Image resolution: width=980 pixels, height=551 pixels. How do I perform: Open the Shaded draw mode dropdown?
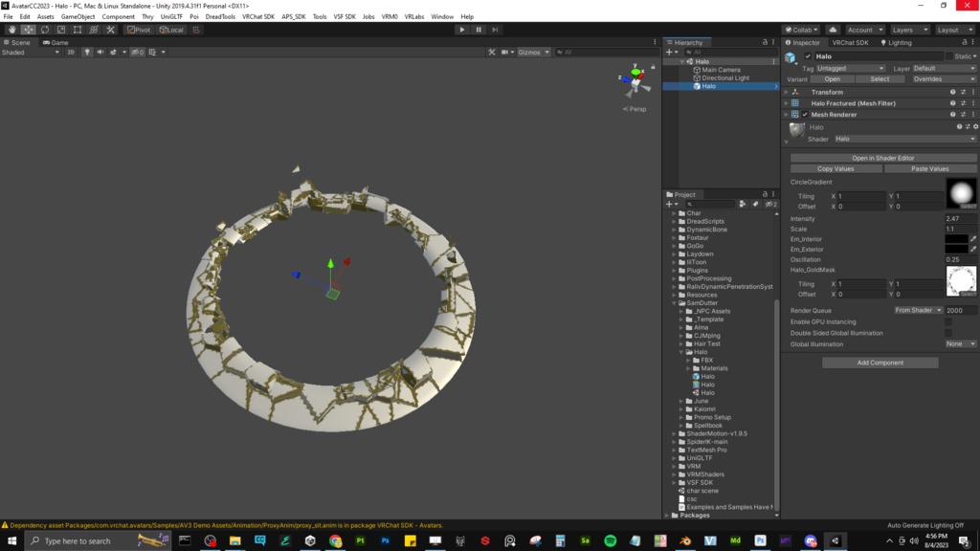pos(29,53)
